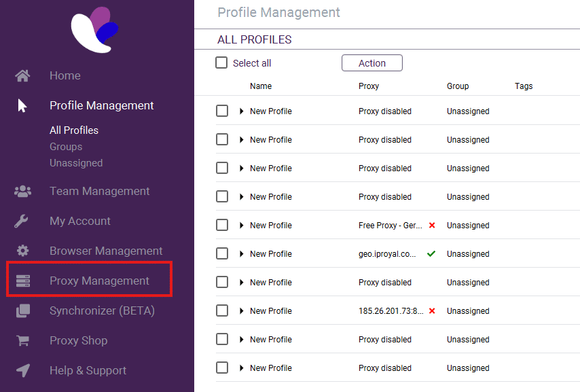This screenshot has height=392, width=580.
Task: Click the Help & Support paper plane icon
Action: point(22,371)
